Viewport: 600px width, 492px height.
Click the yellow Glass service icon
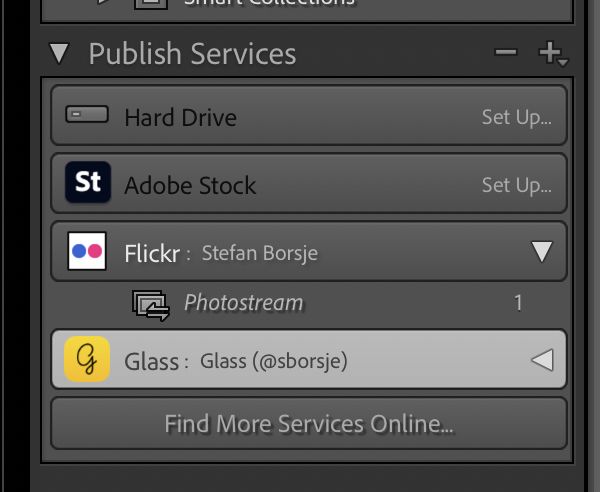87,359
